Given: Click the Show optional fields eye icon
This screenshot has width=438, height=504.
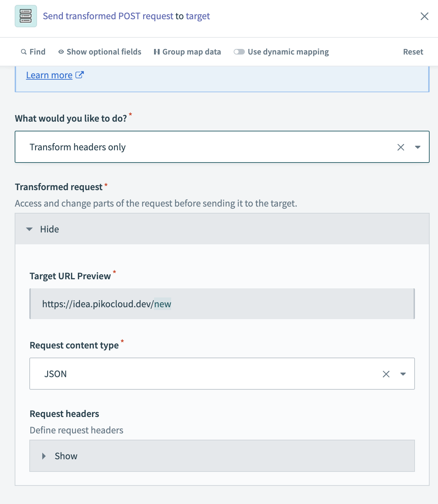Looking at the screenshot, I should (61, 52).
